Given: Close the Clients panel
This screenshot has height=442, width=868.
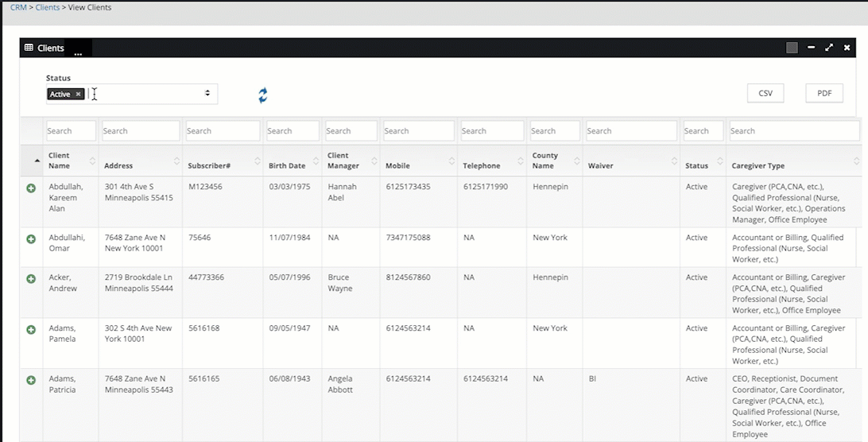Looking at the screenshot, I should (x=847, y=48).
